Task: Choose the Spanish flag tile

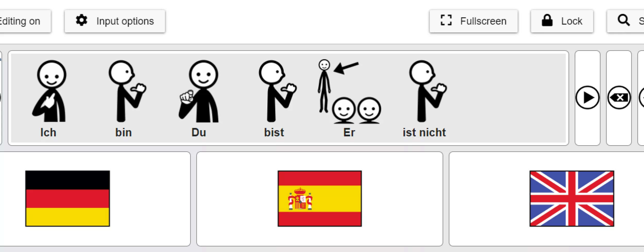Action: point(320,199)
